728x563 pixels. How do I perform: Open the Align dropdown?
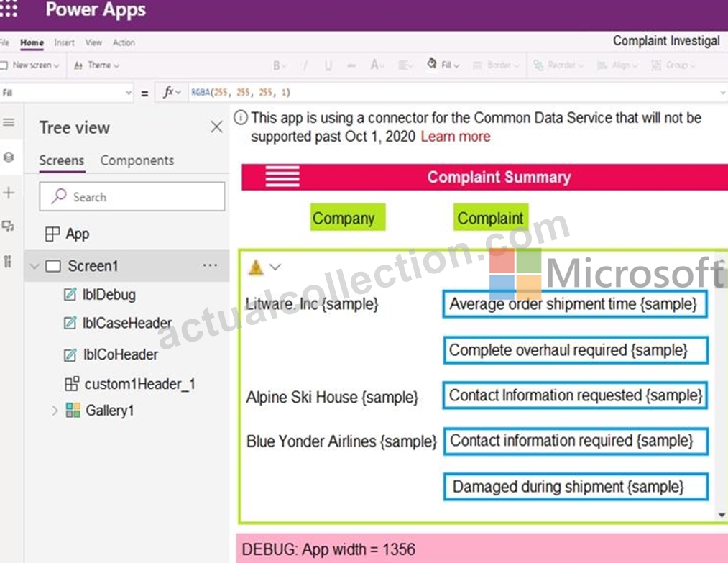tap(617, 65)
